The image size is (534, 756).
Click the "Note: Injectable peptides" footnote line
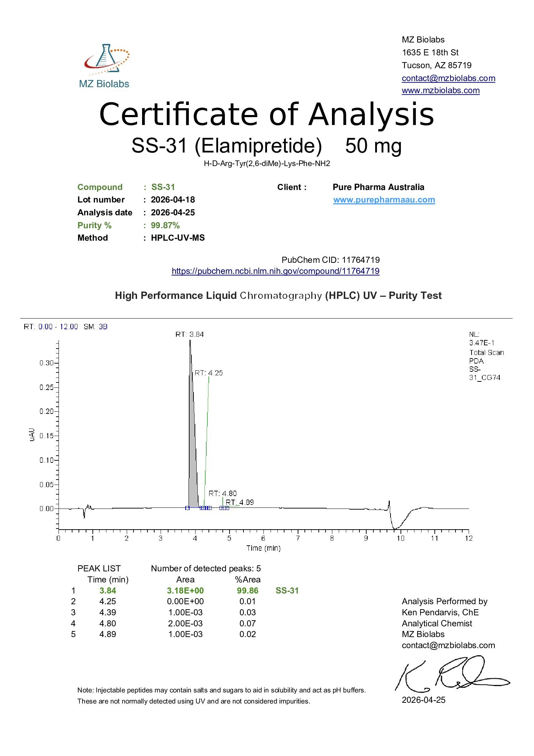[x=222, y=690]
